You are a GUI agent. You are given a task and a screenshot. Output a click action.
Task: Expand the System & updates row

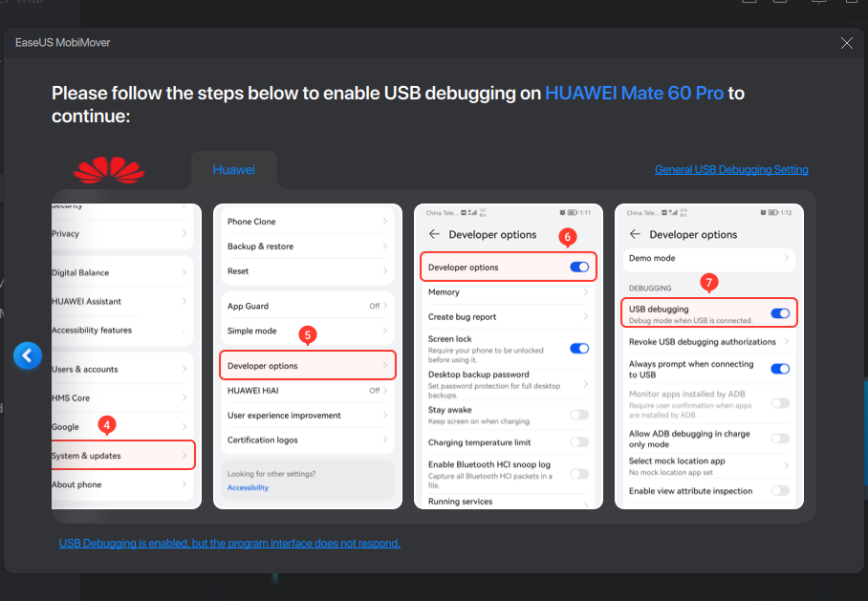click(x=122, y=456)
